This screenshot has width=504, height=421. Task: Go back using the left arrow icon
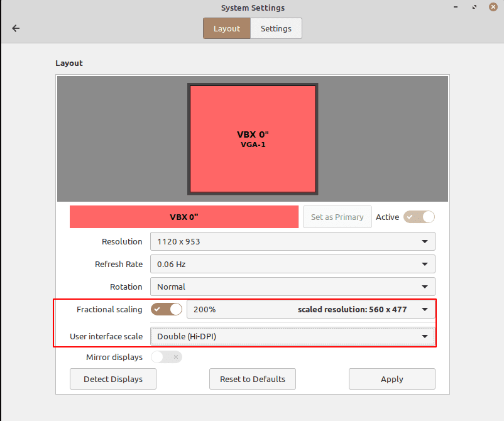[16, 28]
